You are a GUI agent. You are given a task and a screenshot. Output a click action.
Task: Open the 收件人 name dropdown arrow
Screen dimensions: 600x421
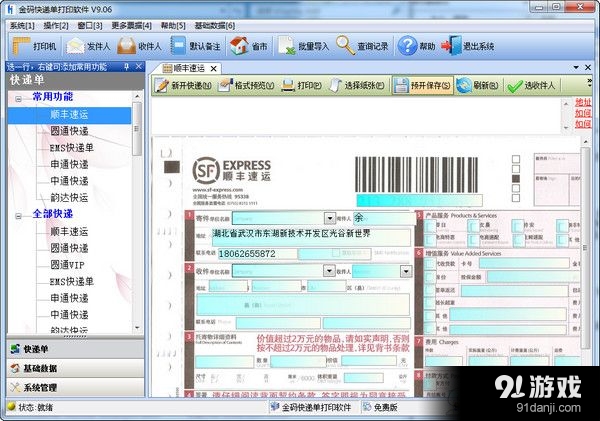[406, 271]
